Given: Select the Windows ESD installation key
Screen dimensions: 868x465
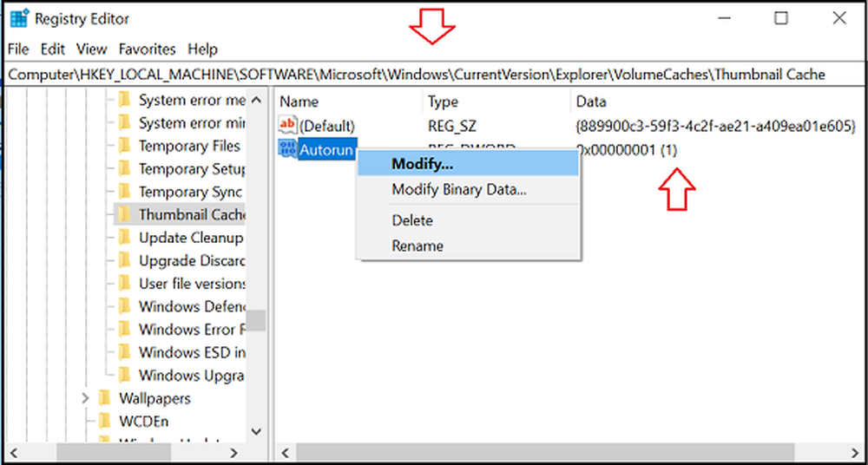Looking at the screenshot, I should [x=192, y=352].
